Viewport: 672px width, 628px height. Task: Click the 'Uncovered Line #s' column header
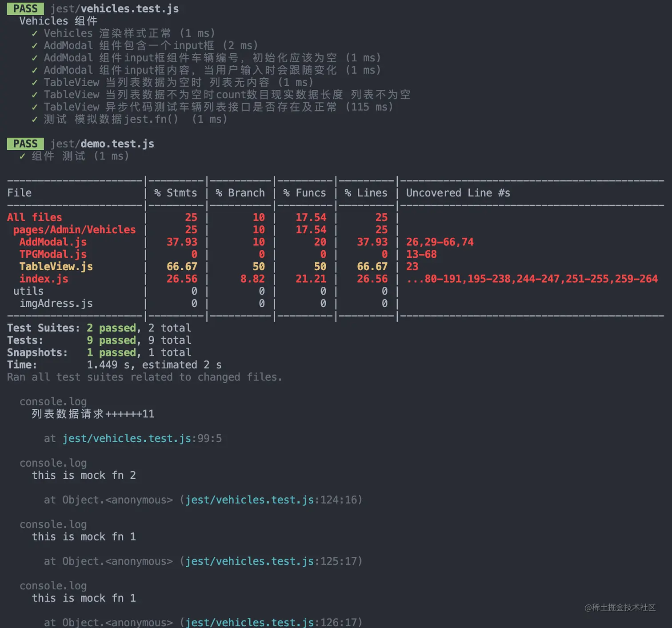pyautogui.click(x=458, y=193)
